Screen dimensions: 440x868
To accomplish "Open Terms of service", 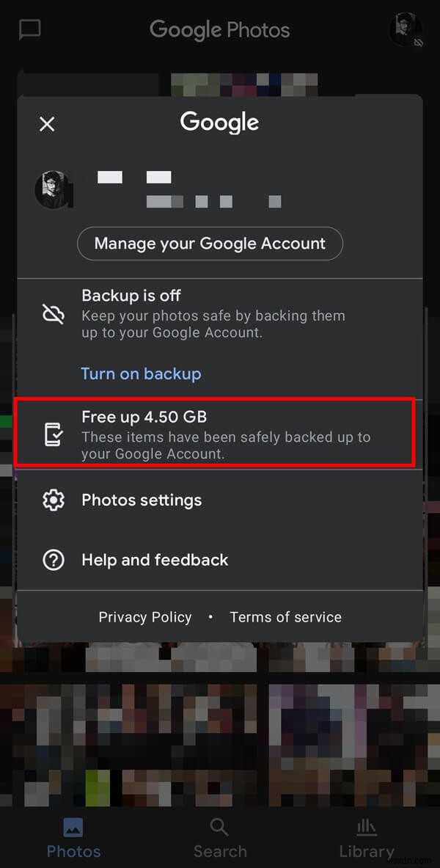I will click(x=285, y=617).
